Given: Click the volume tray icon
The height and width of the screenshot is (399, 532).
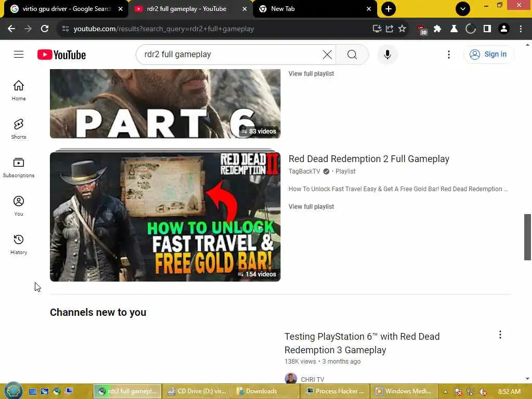Looking at the screenshot, I should (483, 392).
